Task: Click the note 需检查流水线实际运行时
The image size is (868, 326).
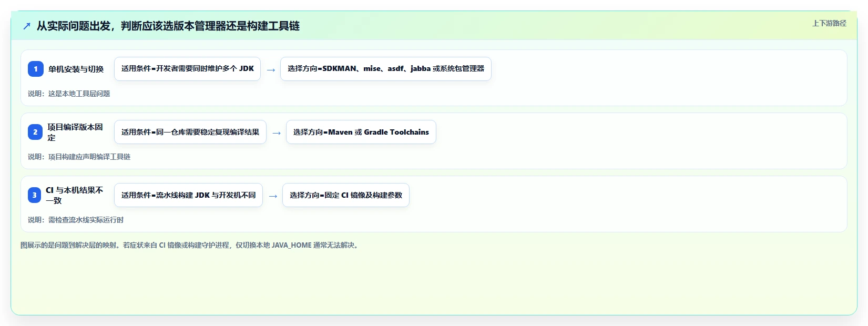Action: tap(76, 220)
